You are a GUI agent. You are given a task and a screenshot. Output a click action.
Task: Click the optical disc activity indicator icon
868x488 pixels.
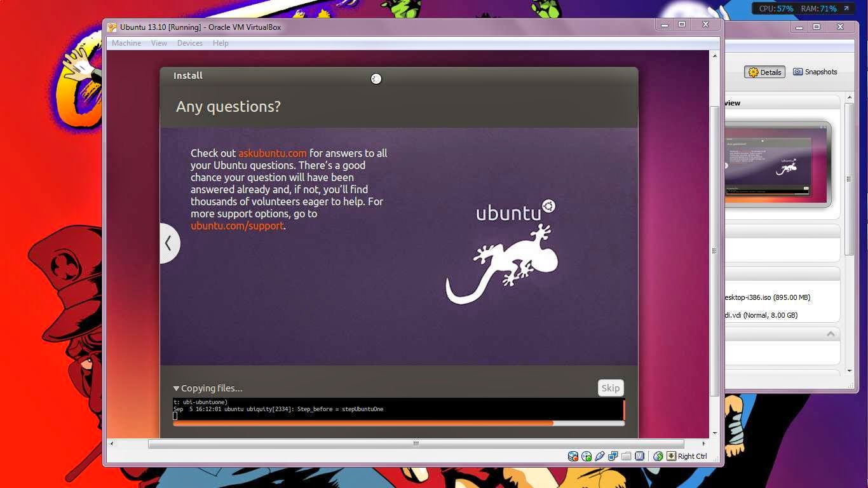587,456
